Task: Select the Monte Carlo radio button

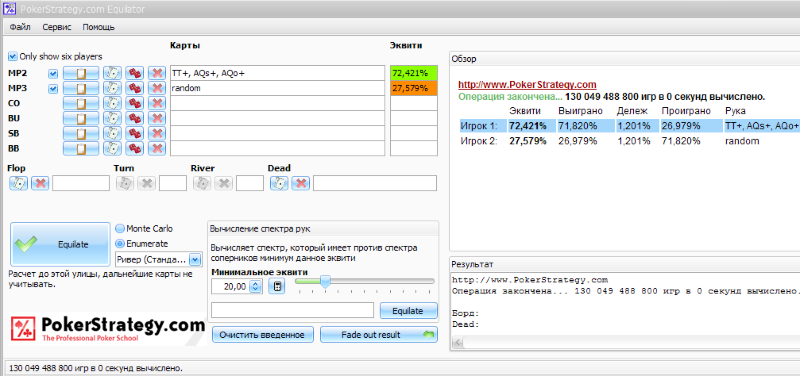Action: click(120, 229)
